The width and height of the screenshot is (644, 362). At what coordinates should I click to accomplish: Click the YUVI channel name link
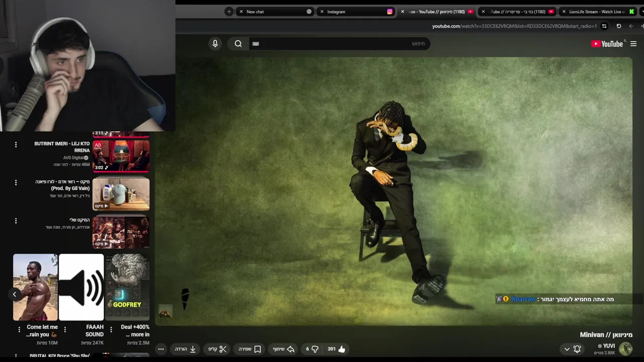click(x=609, y=346)
